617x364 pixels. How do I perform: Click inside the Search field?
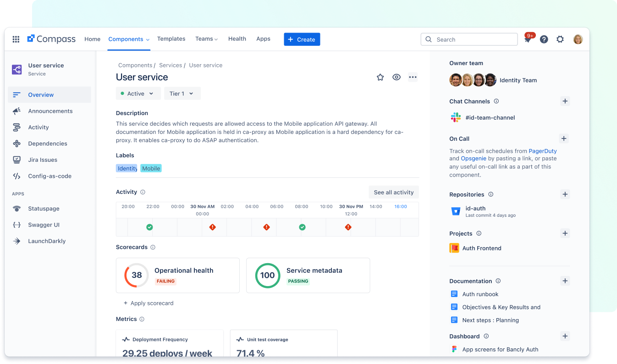pyautogui.click(x=468, y=39)
